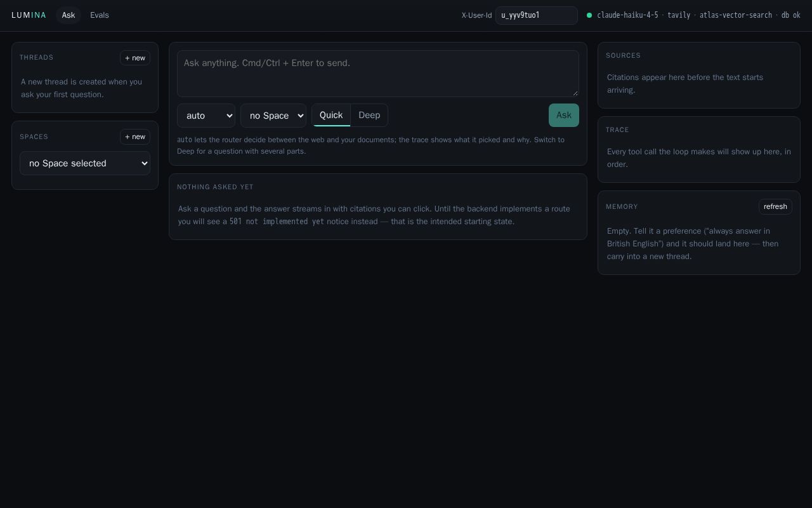This screenshot has height=508, width=812.
Task: Click the atlas-vector-search status label
Action: click(736, 15)
